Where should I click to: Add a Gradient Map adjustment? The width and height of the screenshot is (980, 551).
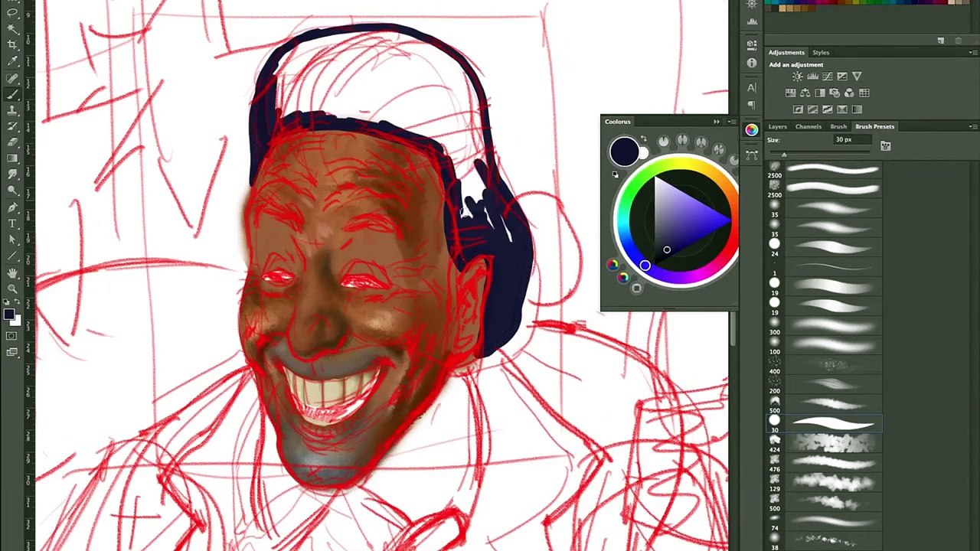tap(857, 109)
